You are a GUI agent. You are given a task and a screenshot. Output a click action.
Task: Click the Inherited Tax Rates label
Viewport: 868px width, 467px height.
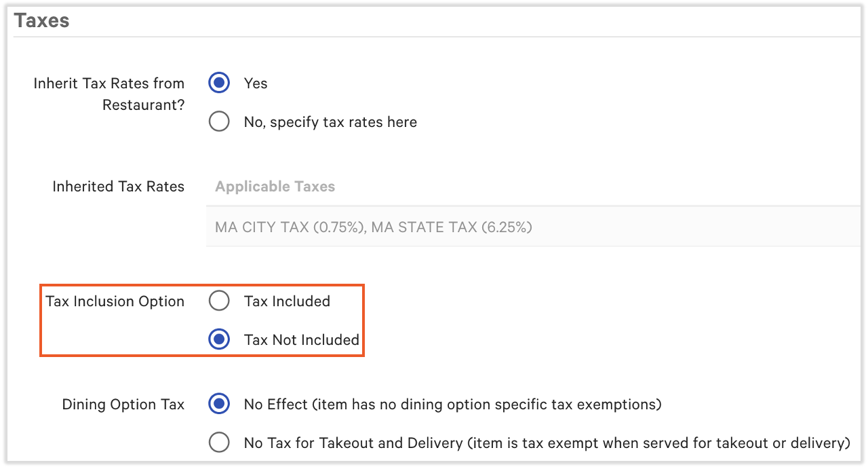click(118, 186)
